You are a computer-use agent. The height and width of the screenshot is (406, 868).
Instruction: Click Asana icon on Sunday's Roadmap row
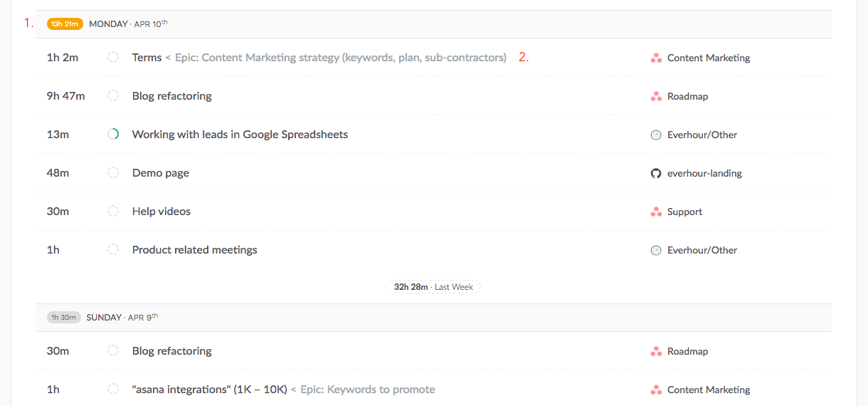pyautogui.click(x=656, y=351)
